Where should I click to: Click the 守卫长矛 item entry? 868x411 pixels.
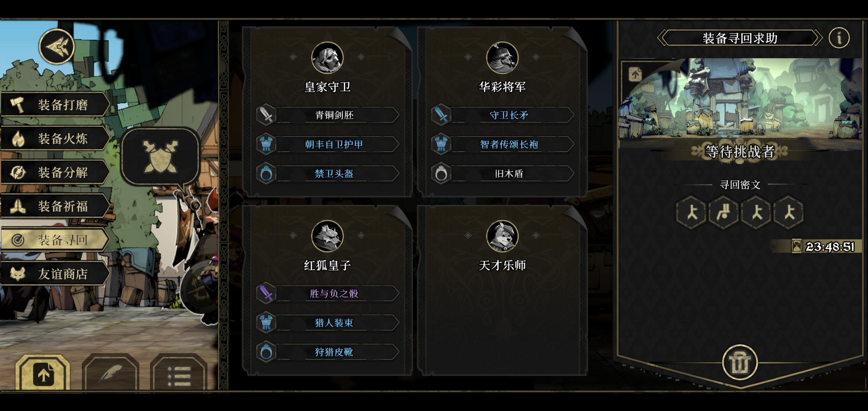(503, 115)
